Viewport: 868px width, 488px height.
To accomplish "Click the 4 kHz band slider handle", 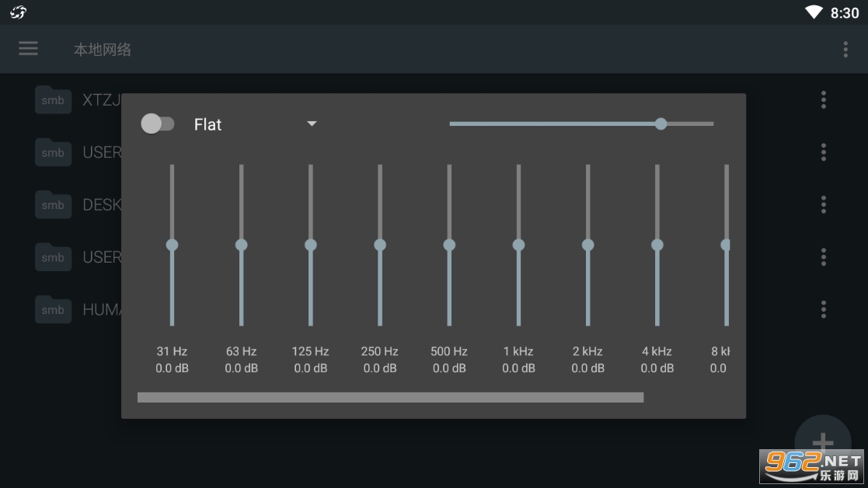I will pyautogui.click(x=657, y=245).
